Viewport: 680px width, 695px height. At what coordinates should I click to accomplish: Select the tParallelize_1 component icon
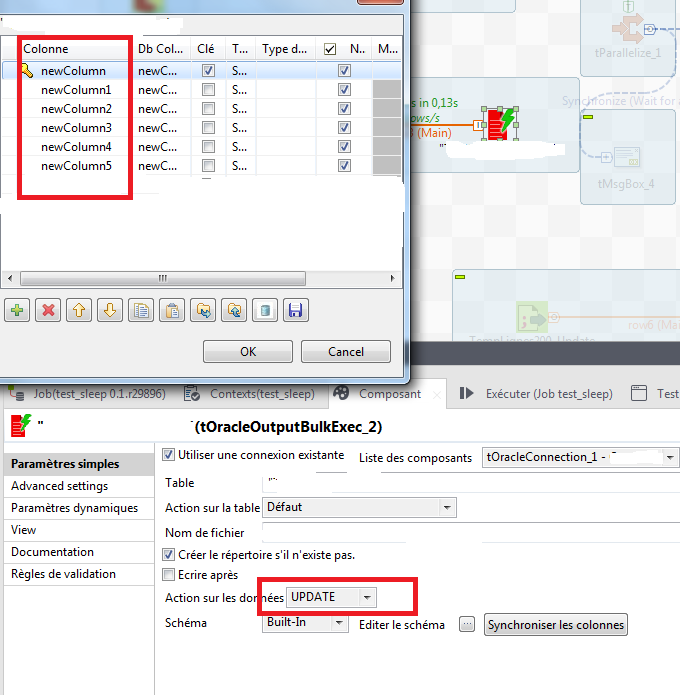coord(628,29)
